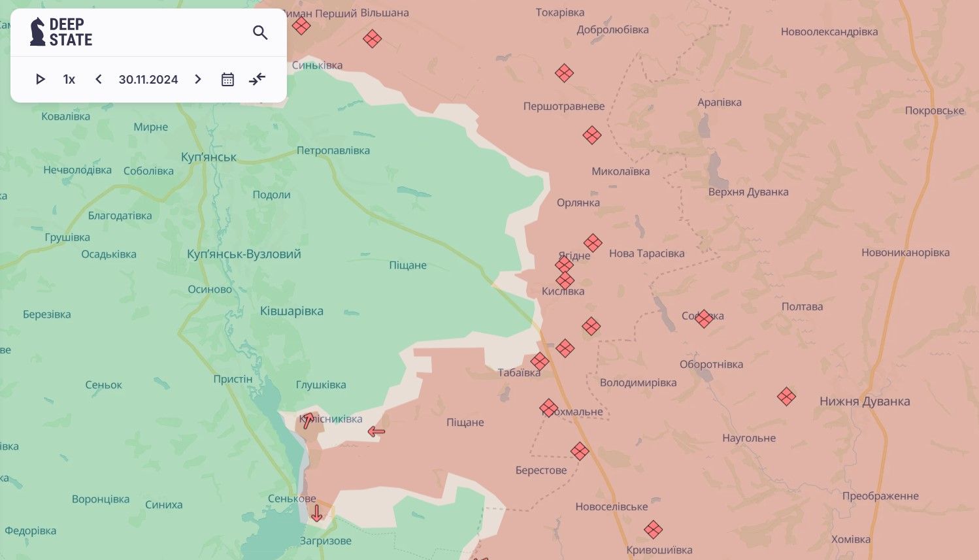Click the DeepState logo
979x560 pixels.
click(61, 32)
